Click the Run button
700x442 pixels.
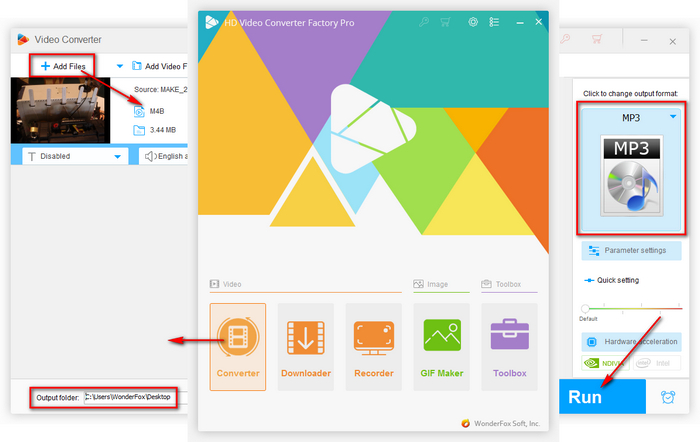point(602,396)
